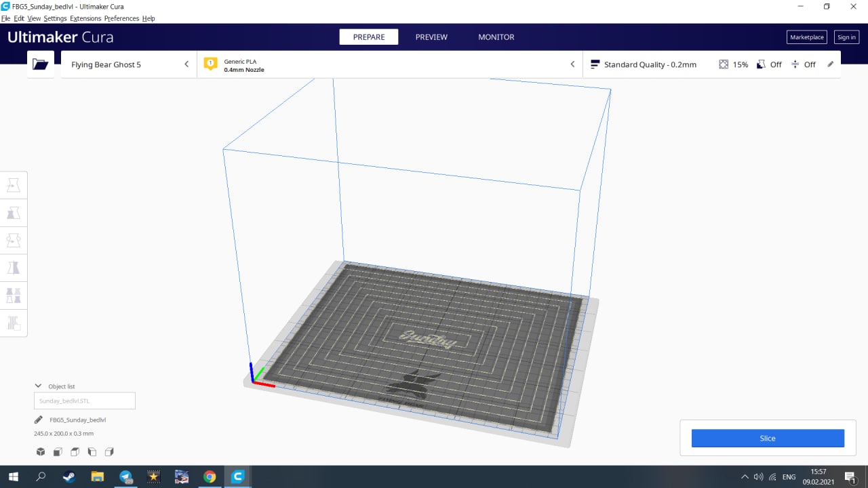The width and height of the screenshot is (868, 488).
Task: Select the Support Blocker tool
Action: pyautogui.click(x=14, y=323)
